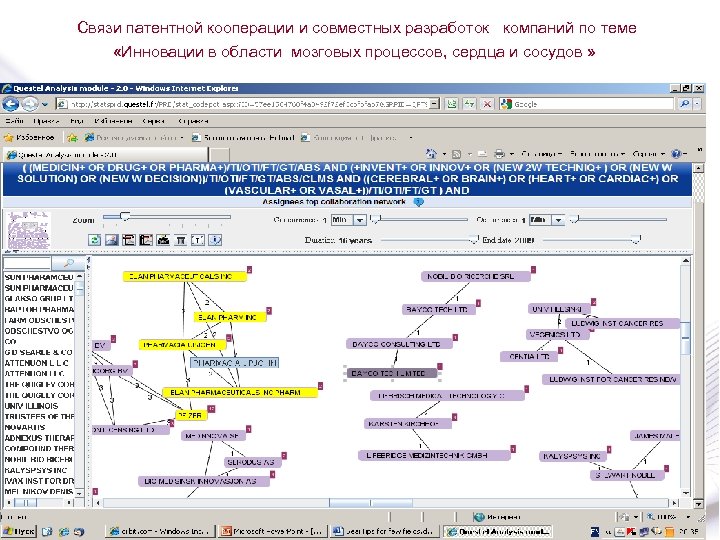Open the Правка menu
This screenshot has height=540, width=720.
tap(46, 121)
